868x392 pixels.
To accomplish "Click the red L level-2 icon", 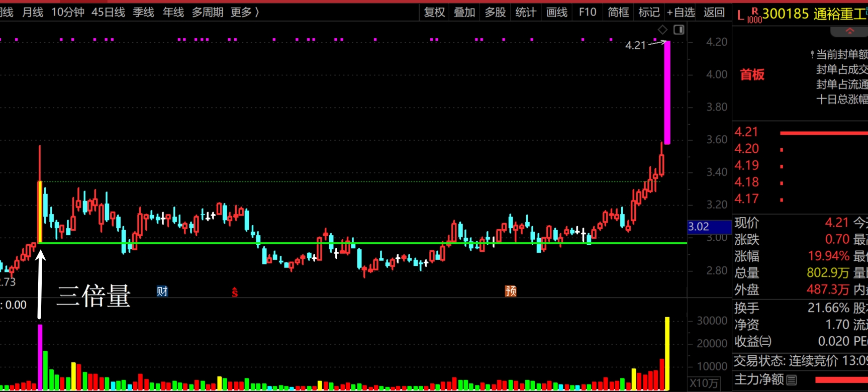I will coord(740,16).
